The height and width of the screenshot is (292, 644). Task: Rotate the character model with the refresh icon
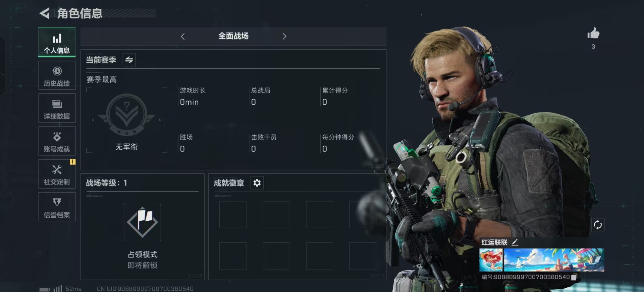click(x=598, y=225)
